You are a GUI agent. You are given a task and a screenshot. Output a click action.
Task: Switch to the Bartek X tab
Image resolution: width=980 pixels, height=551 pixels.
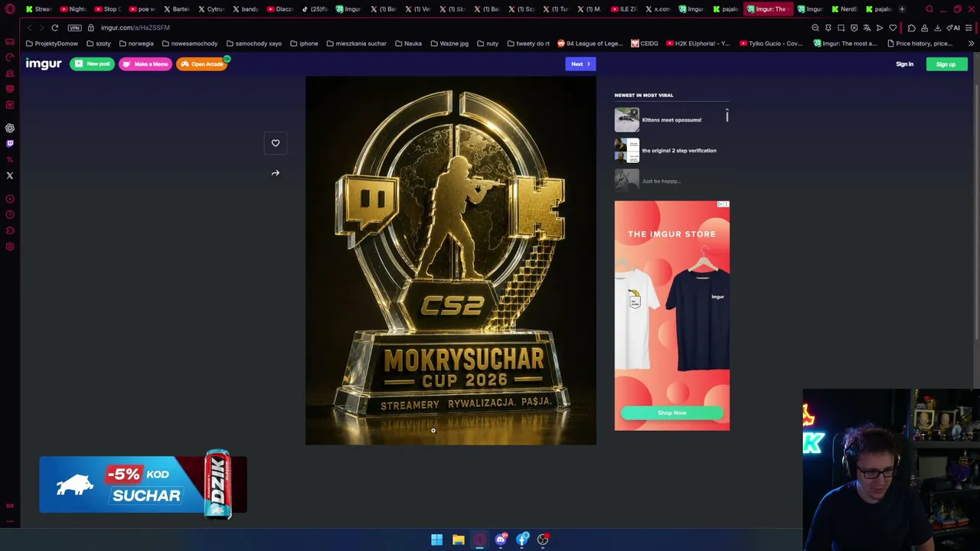click(x=177, y=9)
